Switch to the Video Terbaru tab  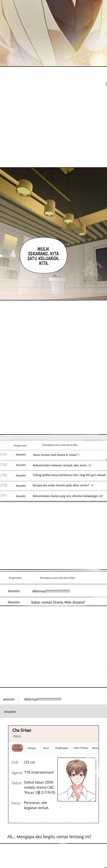[81, 748]
